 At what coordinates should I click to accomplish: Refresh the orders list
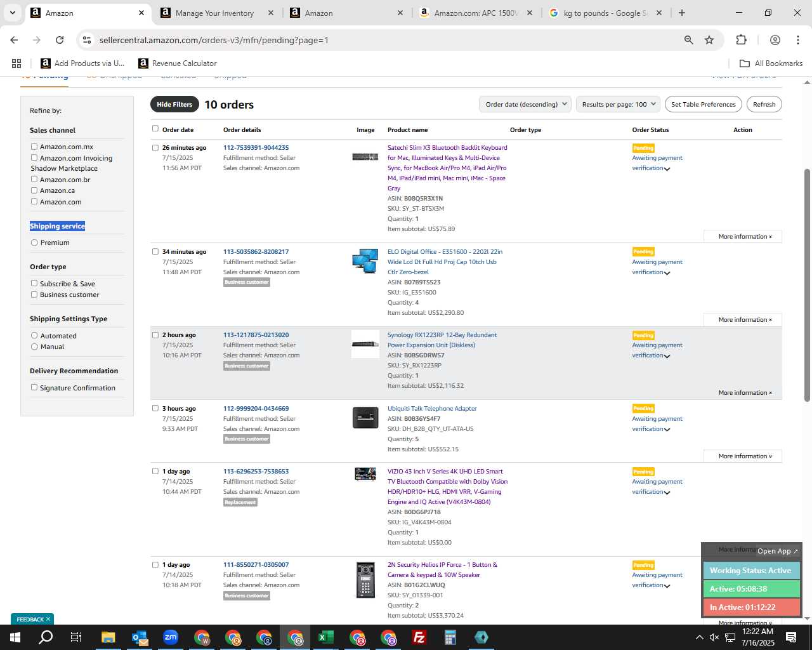tap(764, 105)
